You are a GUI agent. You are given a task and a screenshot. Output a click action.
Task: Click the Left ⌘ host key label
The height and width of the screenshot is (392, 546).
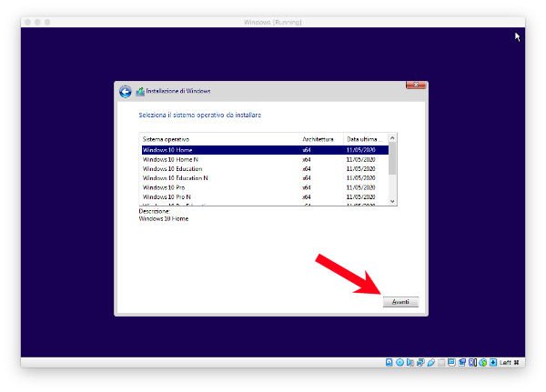click(x=510, y=362)
